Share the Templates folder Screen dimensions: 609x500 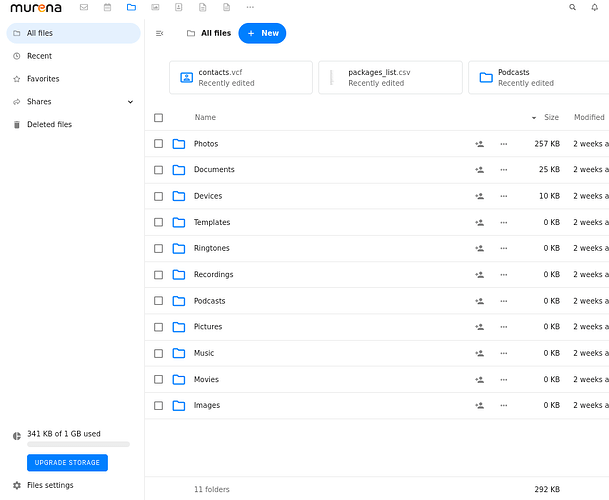[x=480, y=223]
